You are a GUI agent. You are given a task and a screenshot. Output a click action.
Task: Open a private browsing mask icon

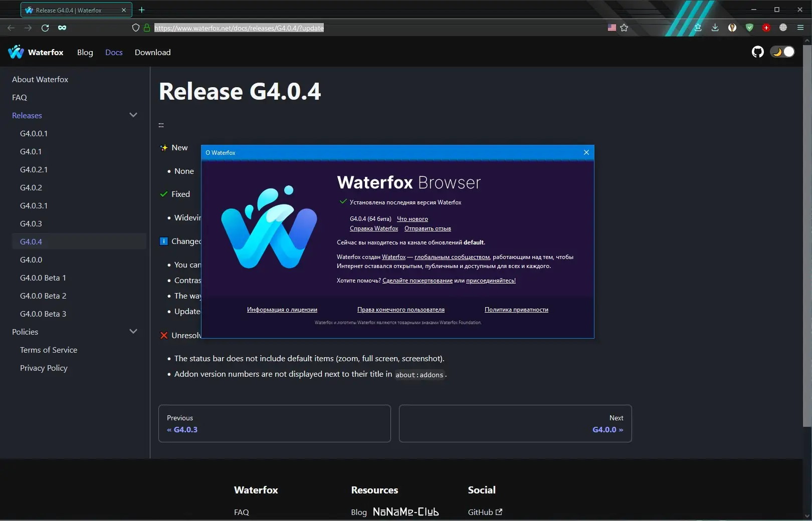tap(62, 28)
